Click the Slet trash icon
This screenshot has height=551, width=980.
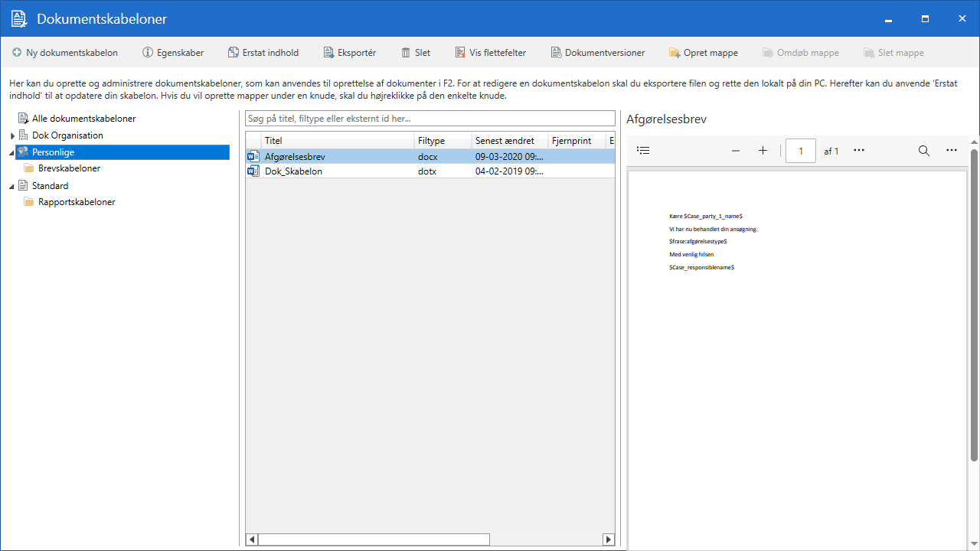point(406,53)
